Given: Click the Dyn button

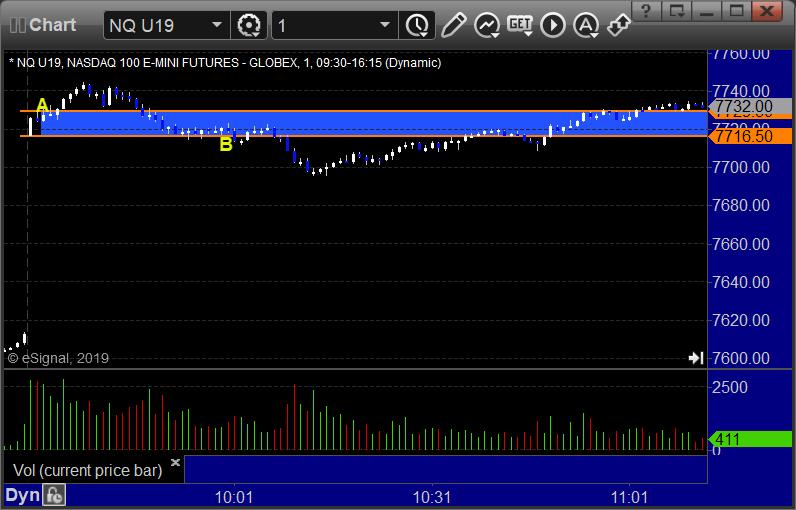Looking at the screenshot, I should point(23,495).
